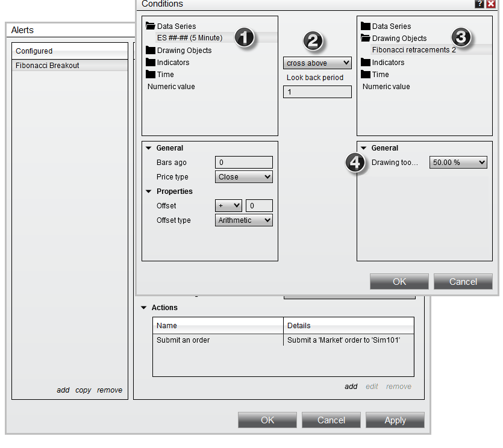
Task: Click the Time folder icon in right panel
Action: pyautogui.click(x=366, y=75)
